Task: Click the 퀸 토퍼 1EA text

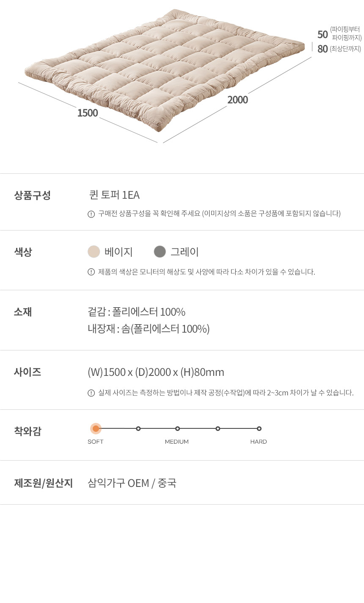Action: (114, 195)
